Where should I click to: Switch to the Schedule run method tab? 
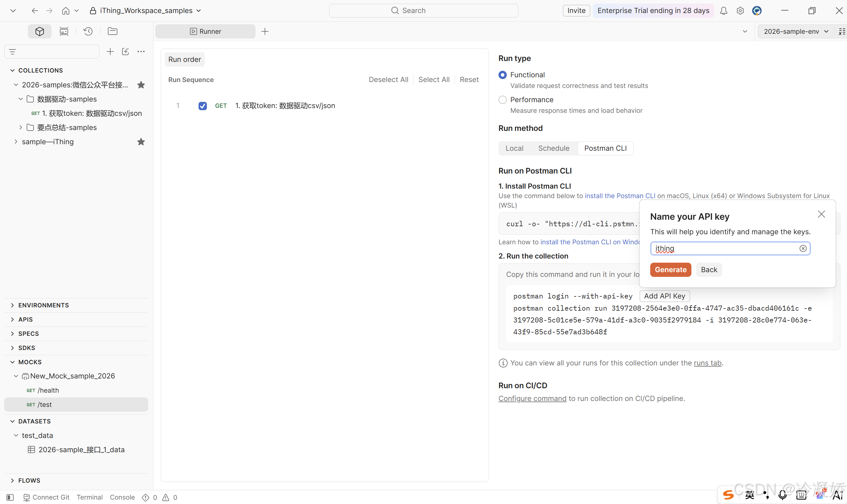pyautogui.click(x=554, y=148)
